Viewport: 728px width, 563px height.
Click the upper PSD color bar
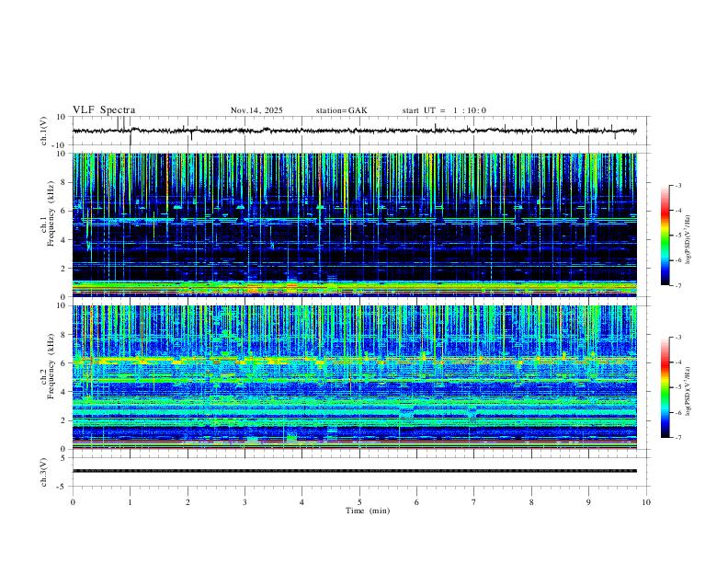(x=665, y=236)
